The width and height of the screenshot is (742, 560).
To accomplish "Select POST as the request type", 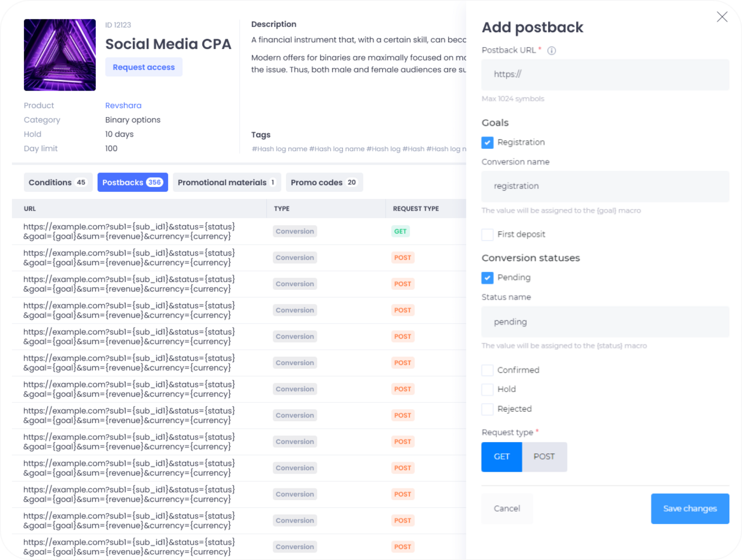I will (x=544, y=457).
